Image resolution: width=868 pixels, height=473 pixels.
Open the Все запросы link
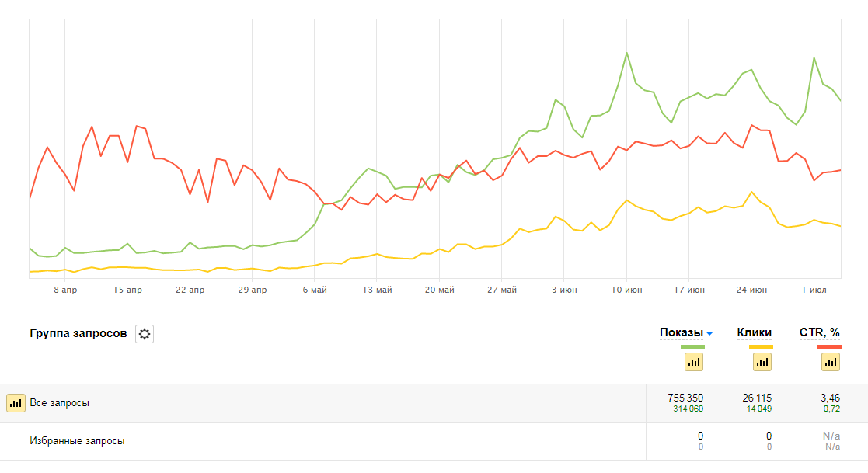point(60,403)
